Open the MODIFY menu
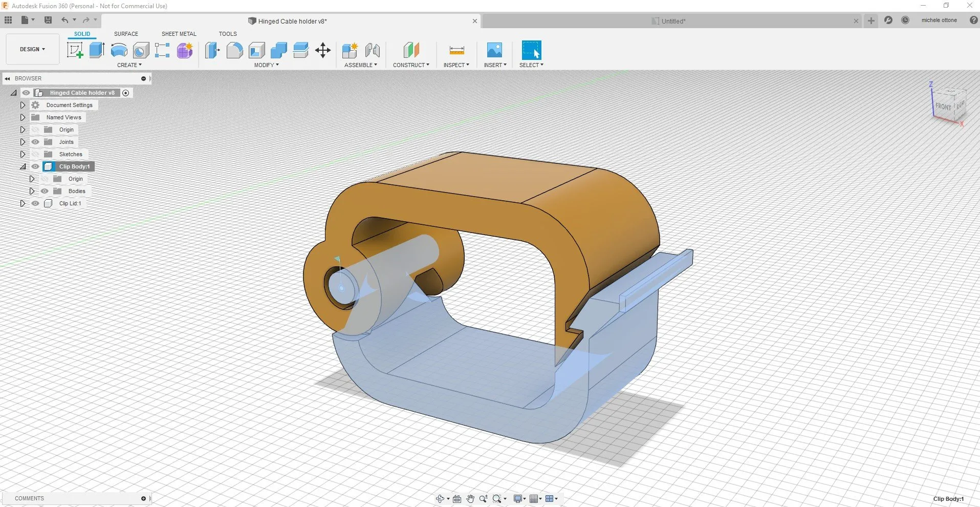This screenshot has height=507, width=980. [x=266, y=65]
